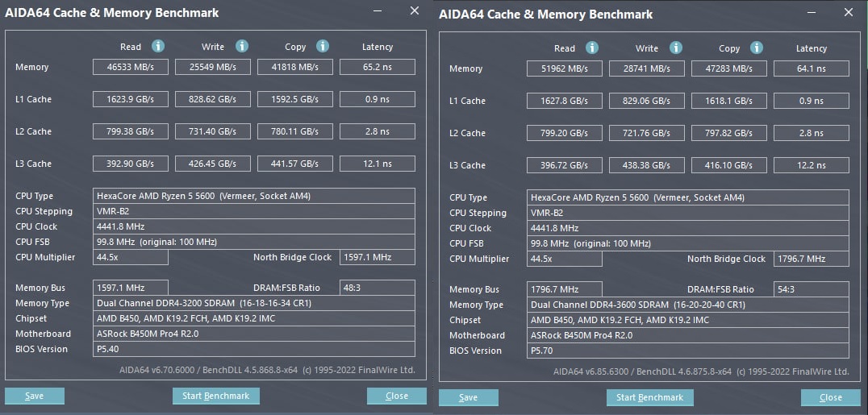868x415 pixels.
Task: Start Benchmark in the AIDA64 v6.85.6300 window
Action: pyautogui.click(x=649, y=397)
